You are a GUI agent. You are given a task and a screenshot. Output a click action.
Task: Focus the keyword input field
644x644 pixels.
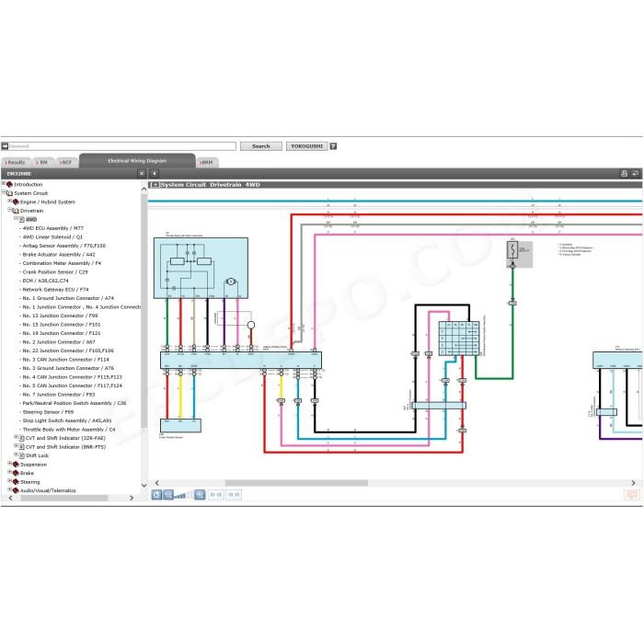(122, 146)
